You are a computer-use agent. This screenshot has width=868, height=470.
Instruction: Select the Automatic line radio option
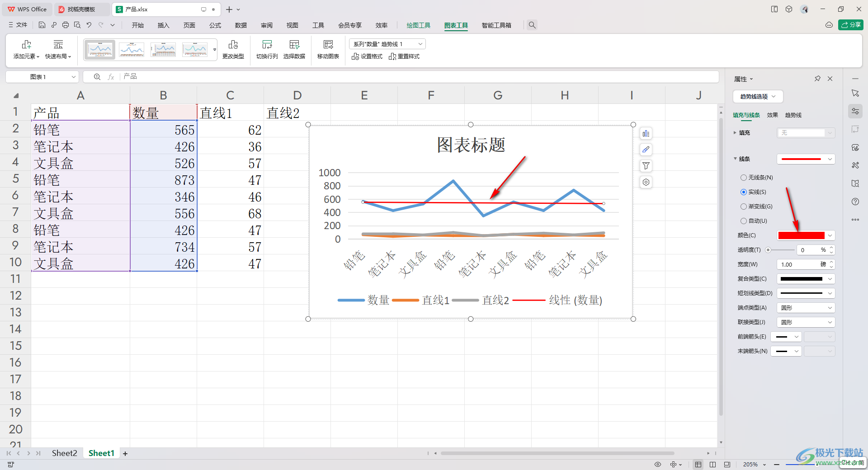[744, 221]
